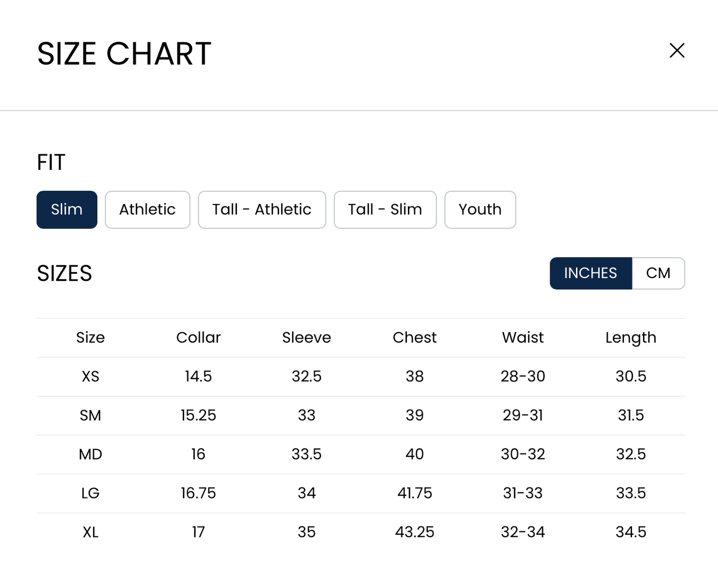Select the Slim fit option
Screen dimensions: 718x588
click(x=67, y=210)
